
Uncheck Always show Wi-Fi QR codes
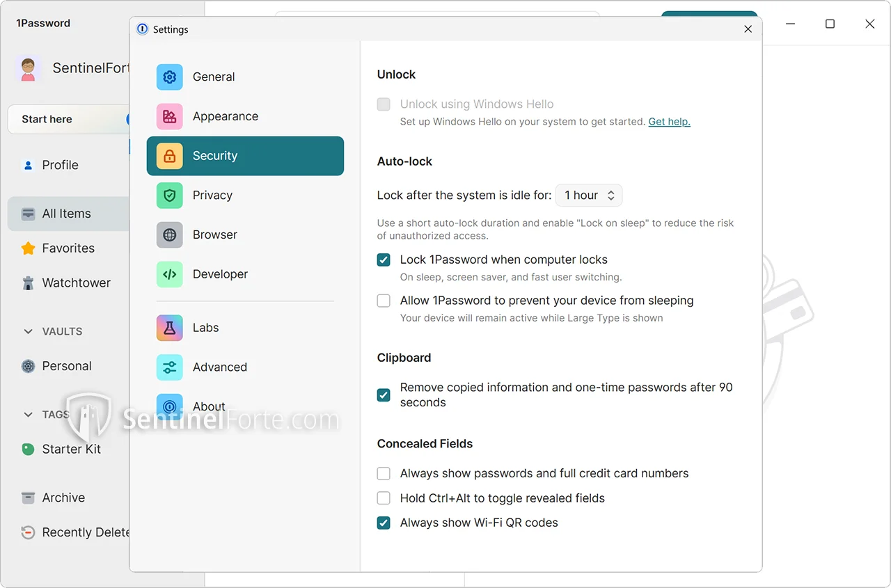[384, 523]
